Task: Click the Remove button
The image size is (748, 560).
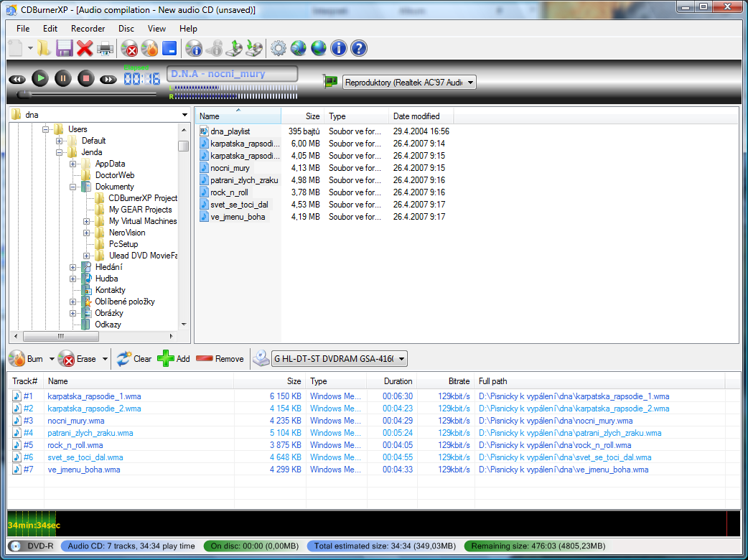Action: point(220,359)
